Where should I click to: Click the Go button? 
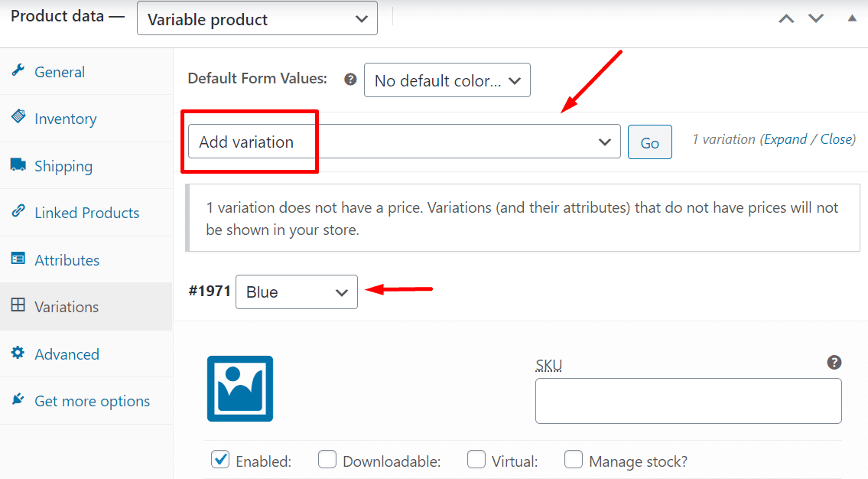(x=650, y=142)
